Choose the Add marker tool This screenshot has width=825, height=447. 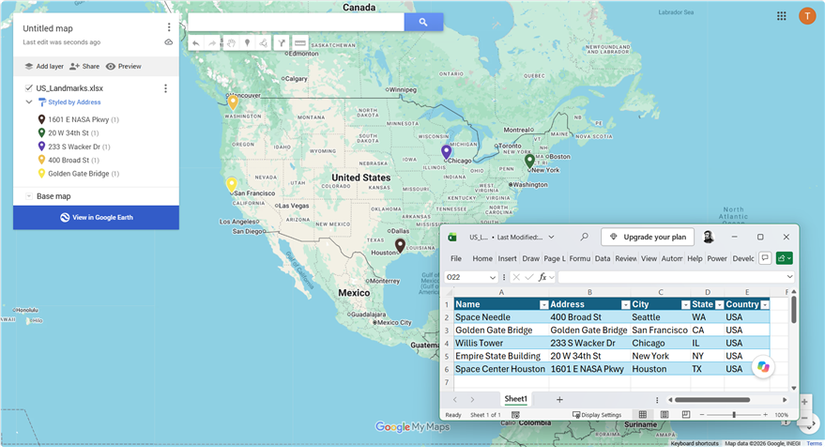click(247, 43)
